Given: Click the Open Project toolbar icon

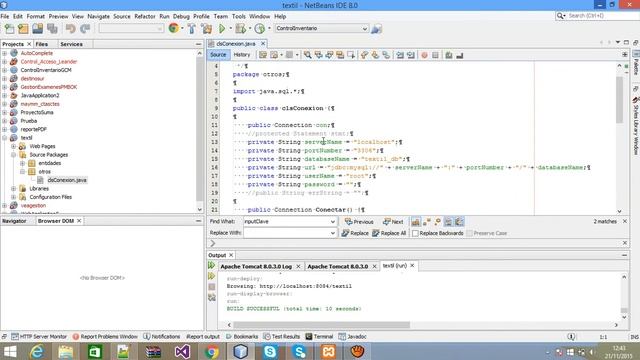Looking at the screenshot, I should point(38,29).
